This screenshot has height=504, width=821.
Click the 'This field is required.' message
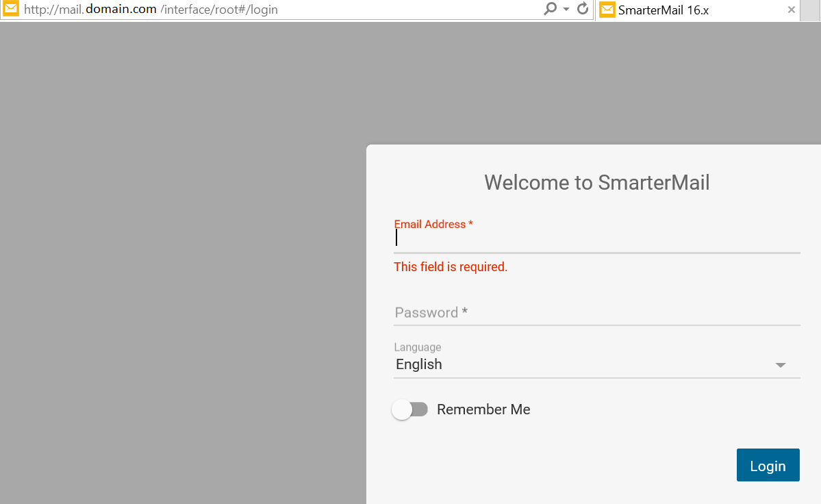(x=451, y=267)
